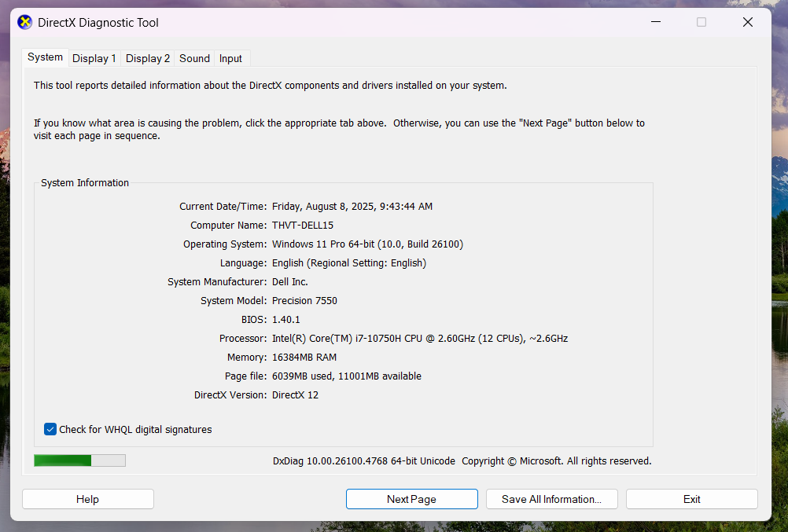This screenshot has height=532, width=788.
Task: Click the Operating System label
Action: [x=225, y=244]
